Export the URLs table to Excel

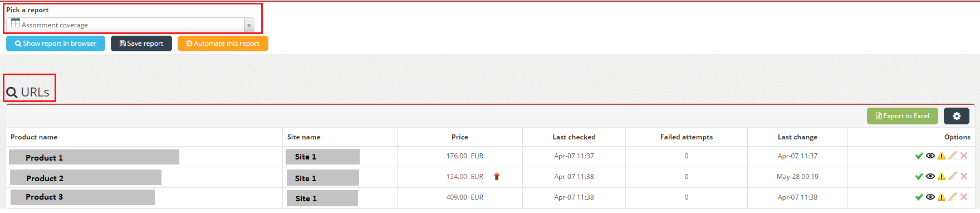903,116
